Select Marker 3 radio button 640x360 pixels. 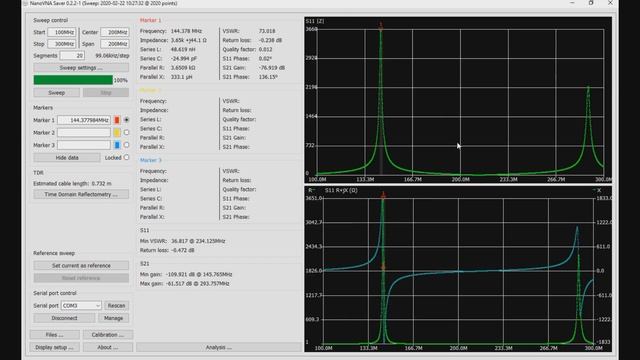pyautogui.click(x=127, y=145)
